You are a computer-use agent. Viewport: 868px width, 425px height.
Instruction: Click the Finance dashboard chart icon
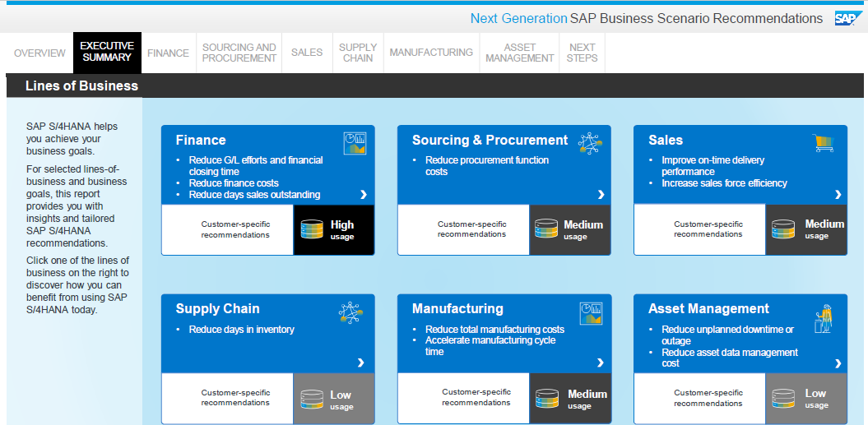(x=355, y=143)
